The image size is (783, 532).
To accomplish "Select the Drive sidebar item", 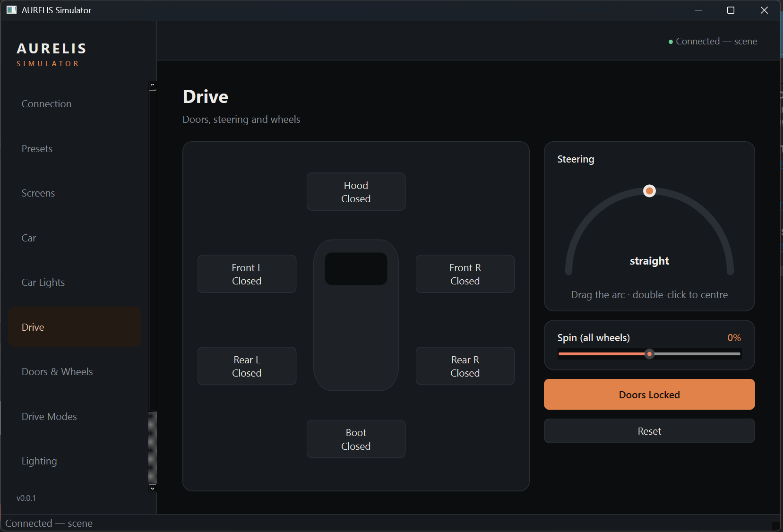I will (x=75, y=327).
